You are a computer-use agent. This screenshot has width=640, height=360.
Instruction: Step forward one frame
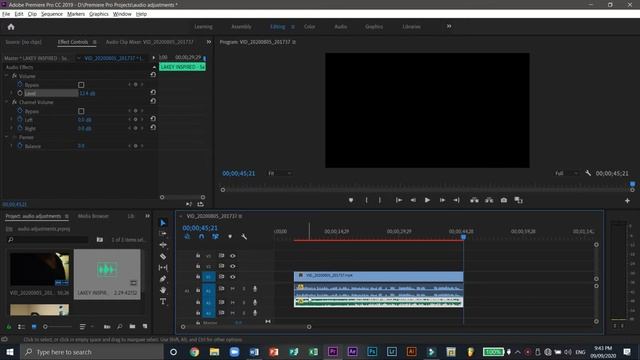coord(442,200)
